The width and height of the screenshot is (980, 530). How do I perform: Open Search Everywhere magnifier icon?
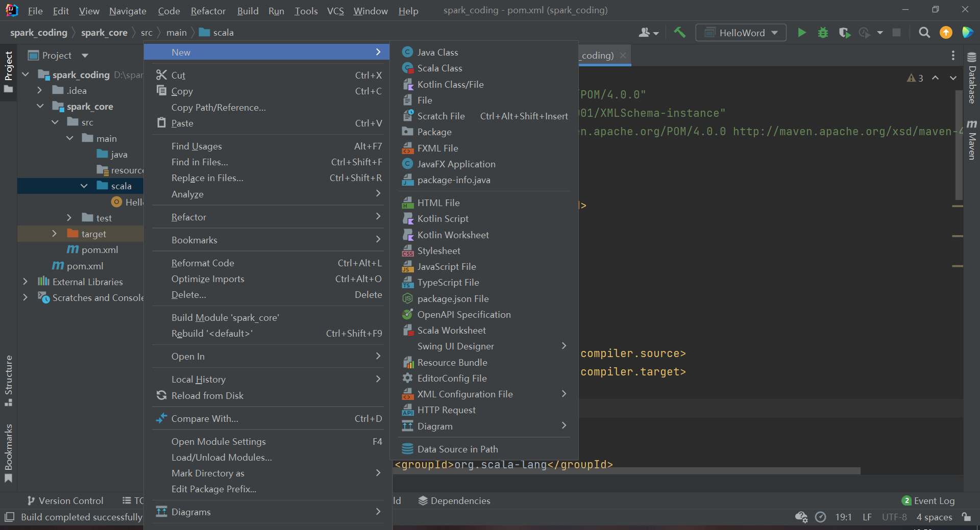pyautogui.click(x=924, y=33)
